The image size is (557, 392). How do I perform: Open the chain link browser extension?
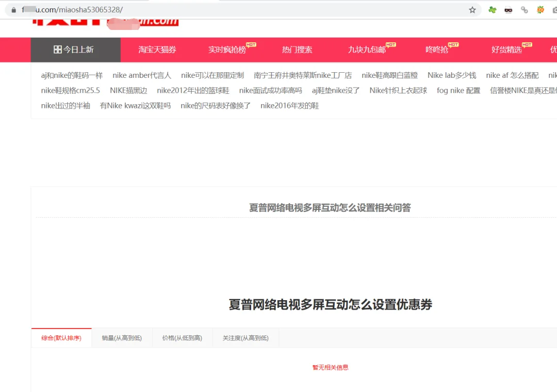click(525, 10)
